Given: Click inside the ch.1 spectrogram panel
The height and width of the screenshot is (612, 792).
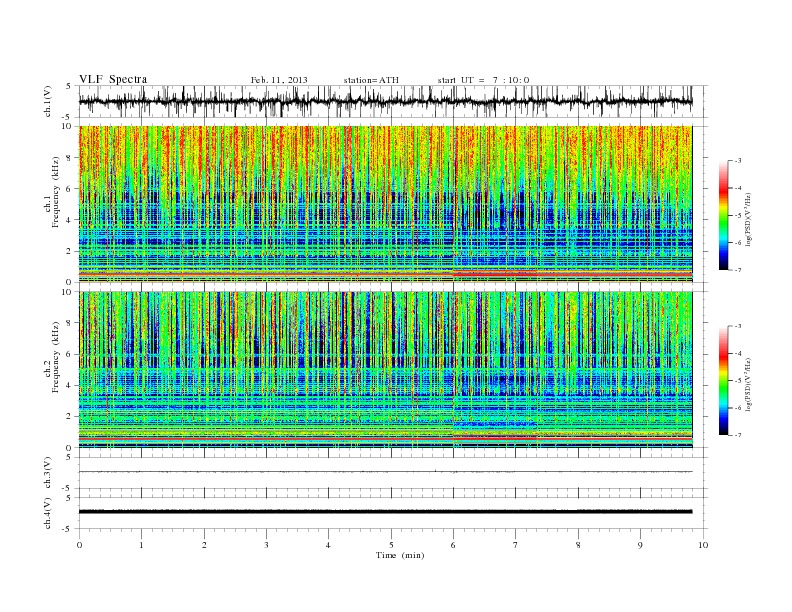Looking at the screenshot, I should (x=385, y=204).
